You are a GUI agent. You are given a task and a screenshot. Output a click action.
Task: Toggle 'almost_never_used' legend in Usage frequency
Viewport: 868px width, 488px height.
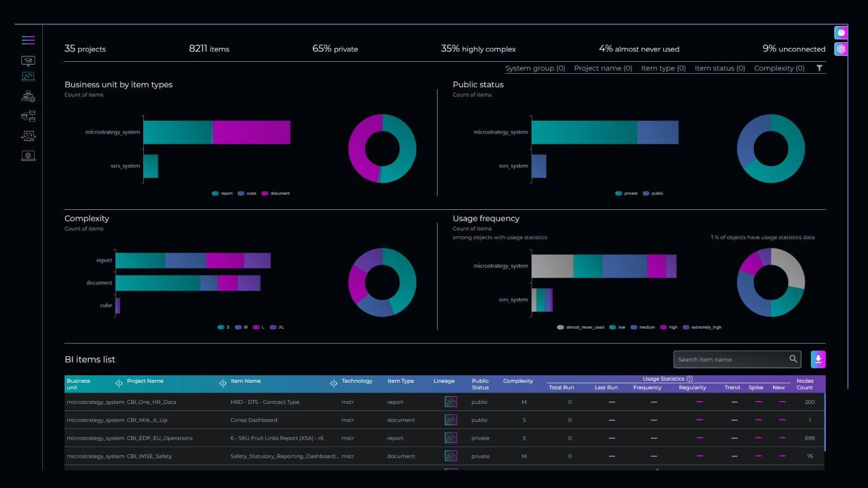[580, 328]
